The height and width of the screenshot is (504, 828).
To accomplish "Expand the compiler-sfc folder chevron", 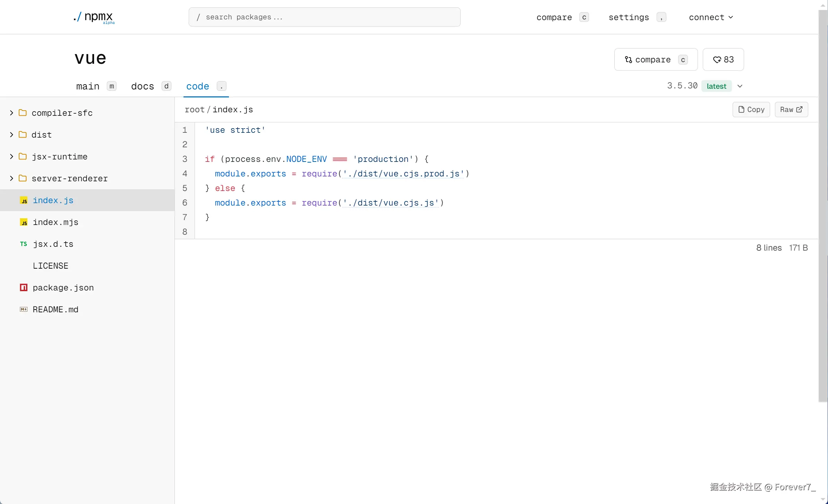I will tap(11, 113).
